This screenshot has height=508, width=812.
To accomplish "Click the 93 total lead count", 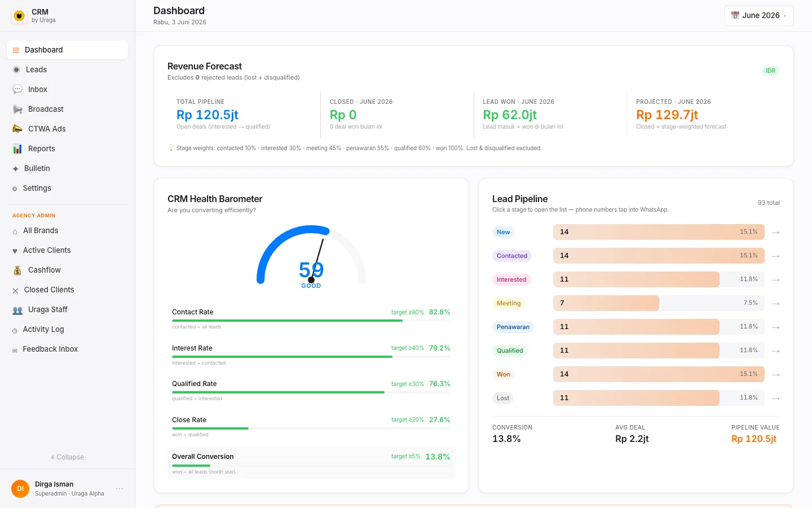I will click(x=769, y=203).
